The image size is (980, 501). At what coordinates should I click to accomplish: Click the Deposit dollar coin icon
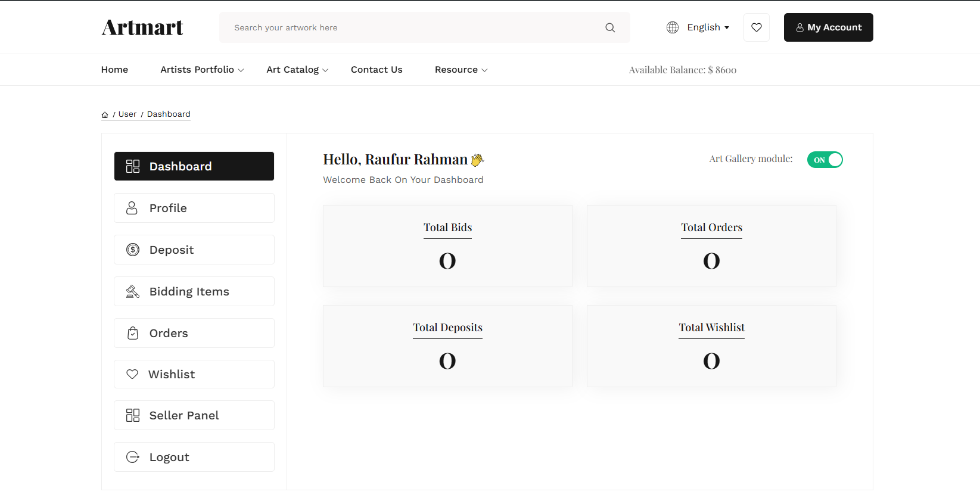133,250
